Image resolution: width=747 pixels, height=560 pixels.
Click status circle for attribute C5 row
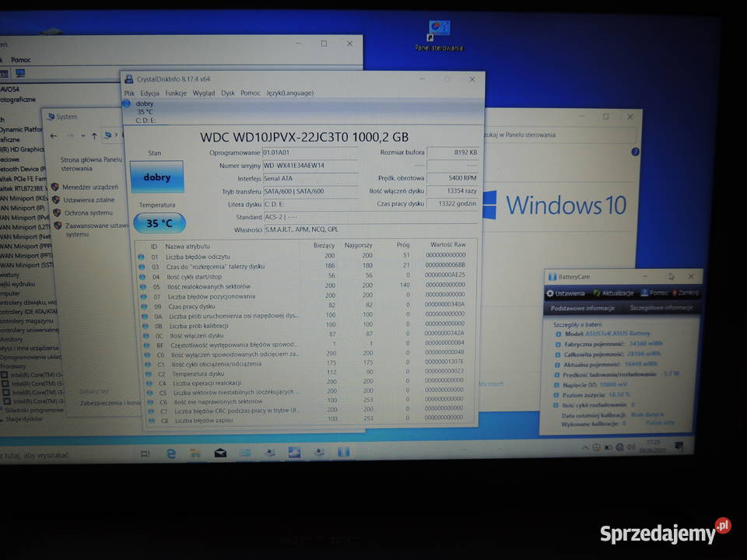click(149, 393)
